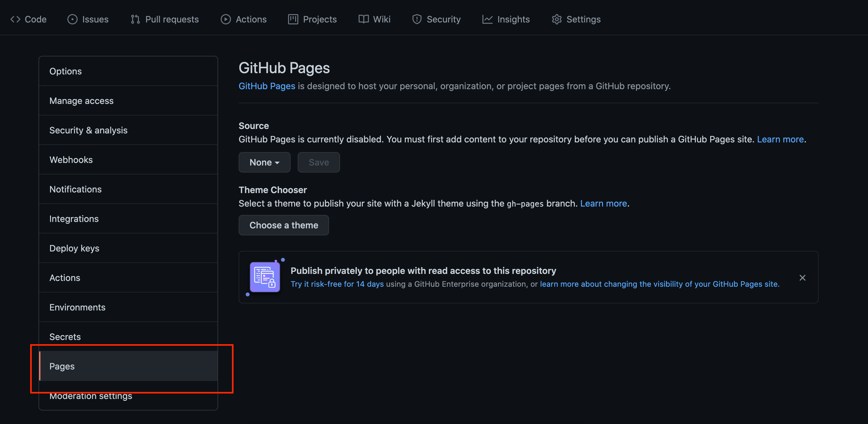This screenshot has width=868, height=424.
Task: Select Deploy keys in the sidebar
Action: (74, 248)
